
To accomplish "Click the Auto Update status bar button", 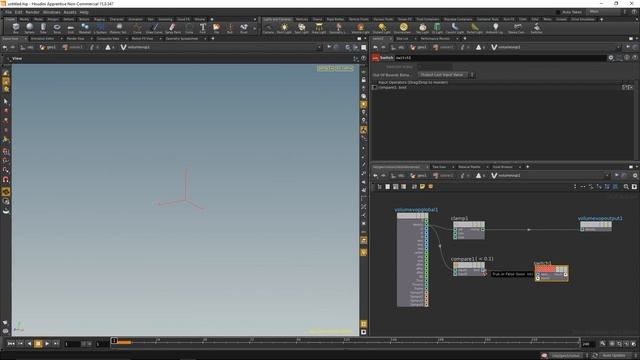I will pos(613,356).
